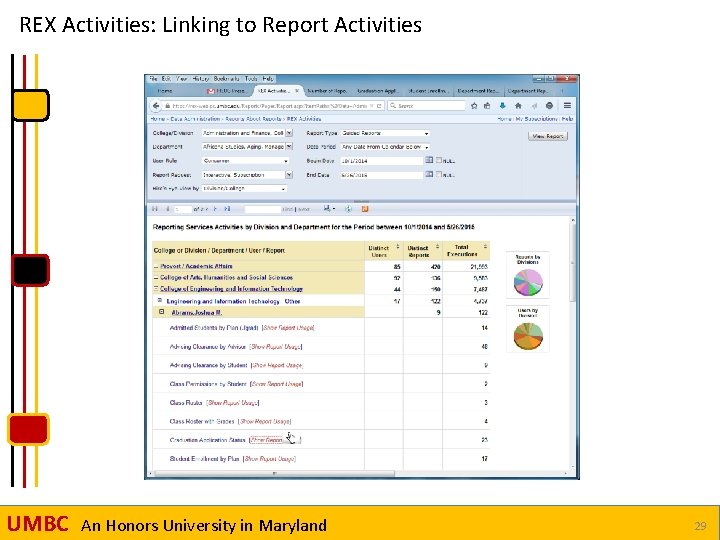Go to first page of report
Viewport: 720px width, 540px height.
155,209
